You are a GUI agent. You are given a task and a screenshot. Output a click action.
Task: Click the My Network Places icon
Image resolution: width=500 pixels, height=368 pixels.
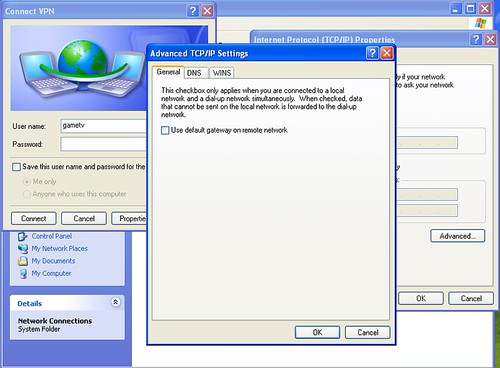click(23, 249)
